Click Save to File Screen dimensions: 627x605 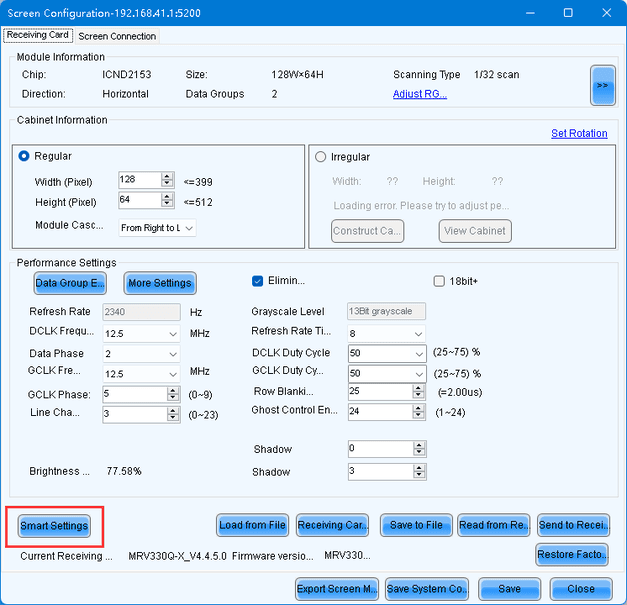pyautogui.click(x=416, y=525)
